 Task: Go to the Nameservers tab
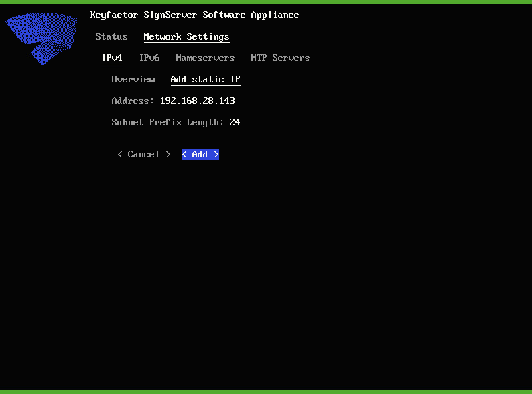205,58
